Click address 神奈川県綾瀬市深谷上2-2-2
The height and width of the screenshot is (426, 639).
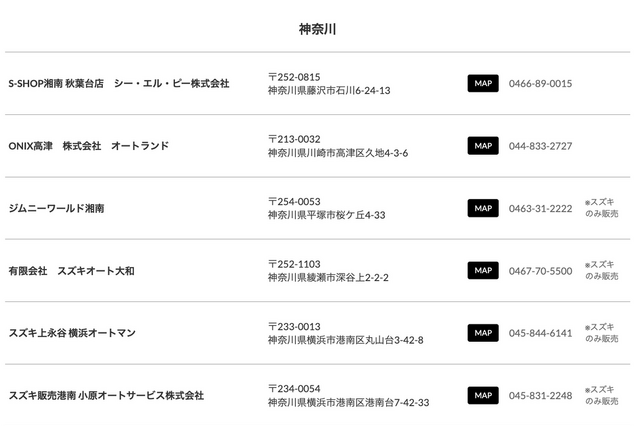pos(328,277)
